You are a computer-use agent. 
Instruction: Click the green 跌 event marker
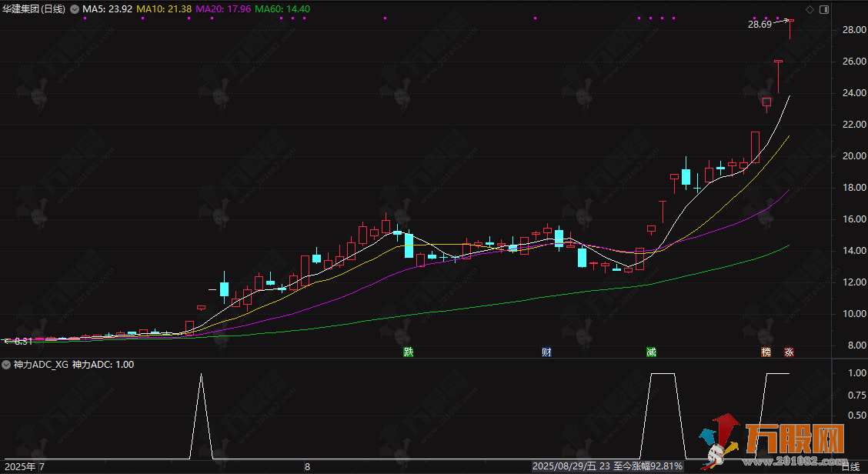coord(409,352)
